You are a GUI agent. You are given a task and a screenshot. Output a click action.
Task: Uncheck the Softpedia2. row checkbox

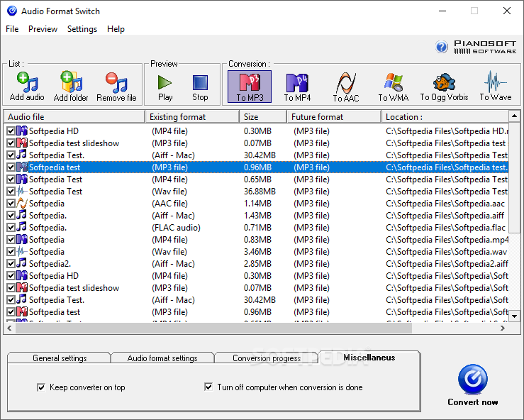point(11,263)
